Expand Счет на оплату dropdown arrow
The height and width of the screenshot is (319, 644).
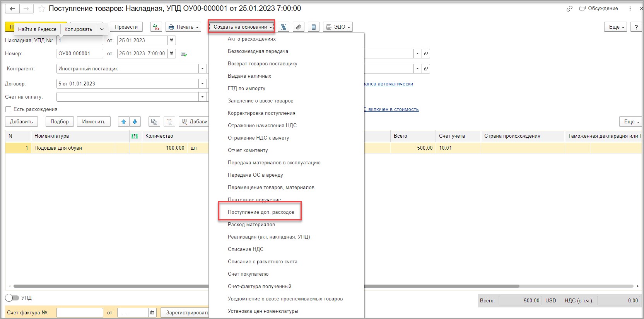[x=202, y=97]
